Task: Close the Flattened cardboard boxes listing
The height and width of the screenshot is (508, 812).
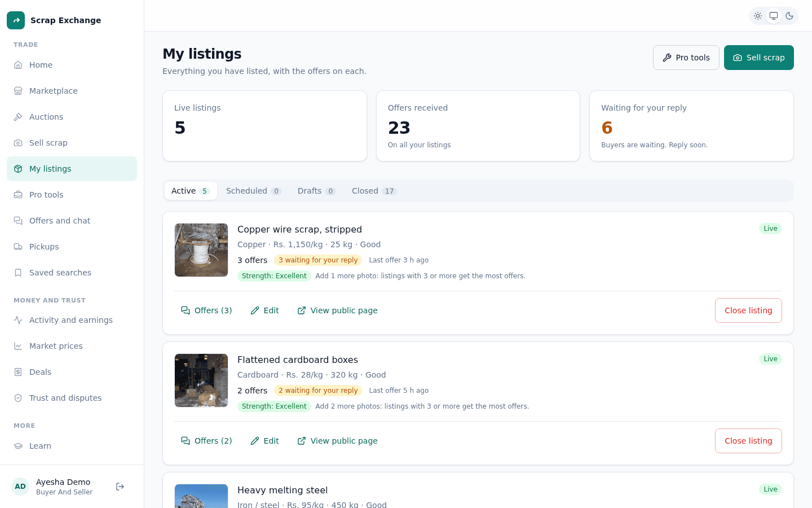Action: pos(748,441)
